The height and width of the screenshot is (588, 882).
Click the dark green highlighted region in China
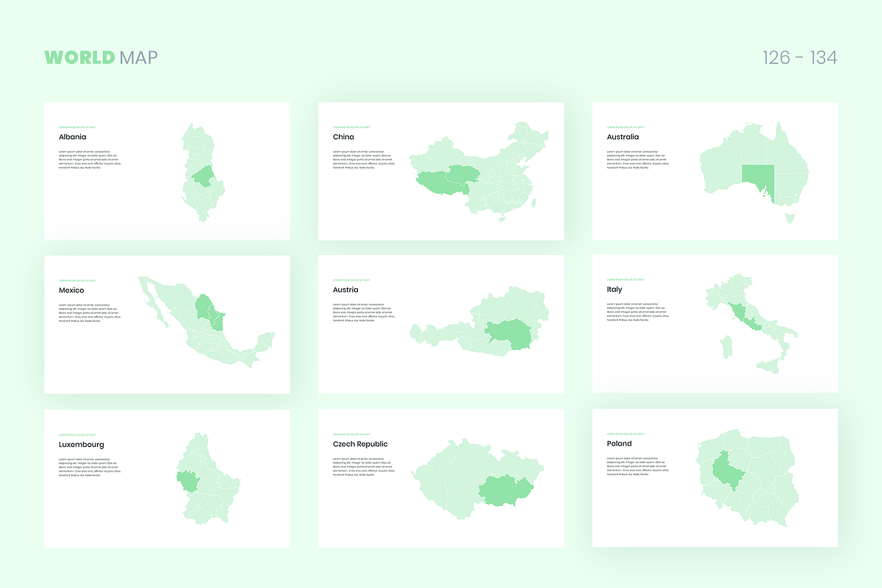pos(446,179)
